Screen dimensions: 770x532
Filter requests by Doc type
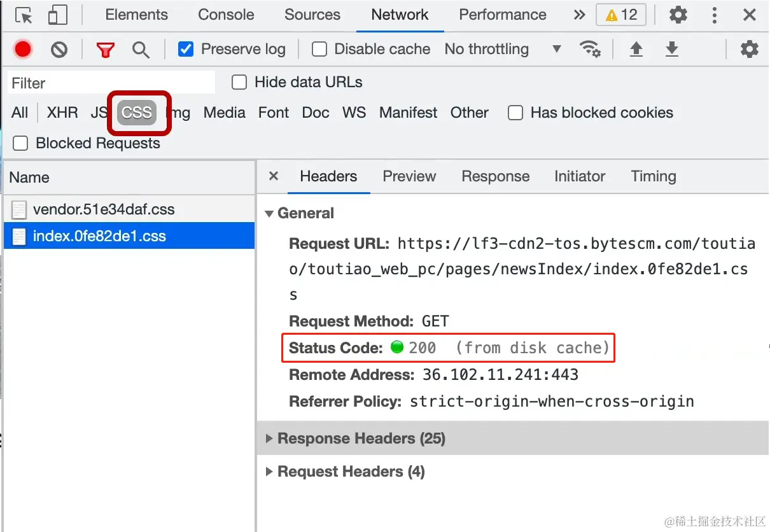[x=316, y=113]
